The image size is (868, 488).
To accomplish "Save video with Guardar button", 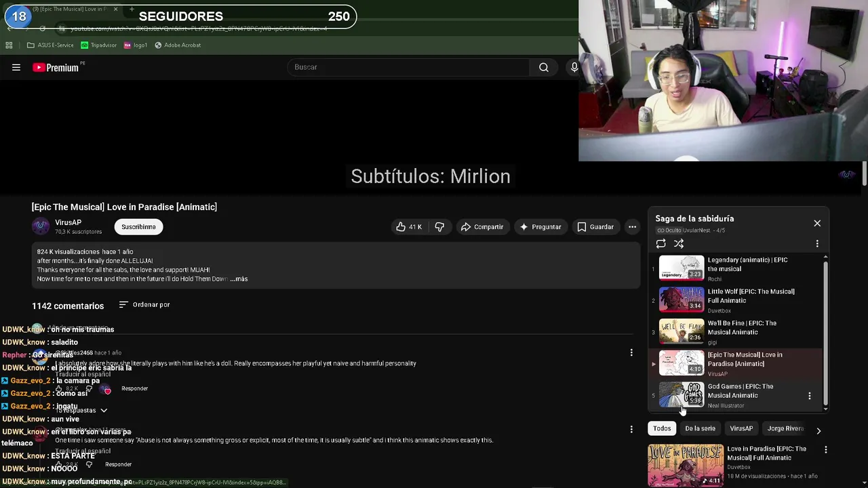I will pyautogui.click(x=595, y=227).
